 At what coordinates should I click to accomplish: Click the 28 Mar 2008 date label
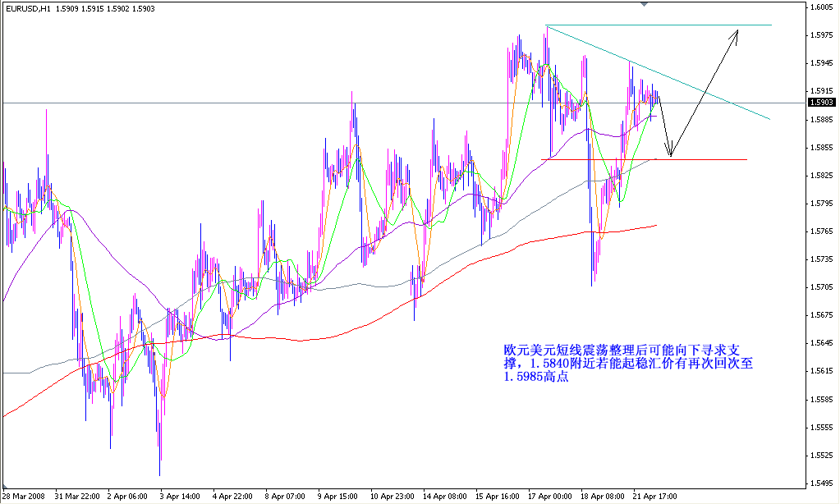(x=24, y=497)
